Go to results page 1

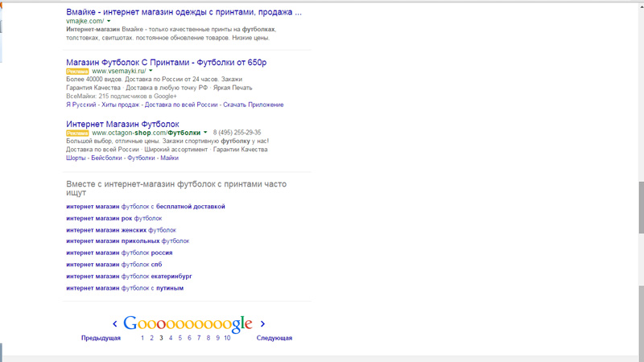142,338
